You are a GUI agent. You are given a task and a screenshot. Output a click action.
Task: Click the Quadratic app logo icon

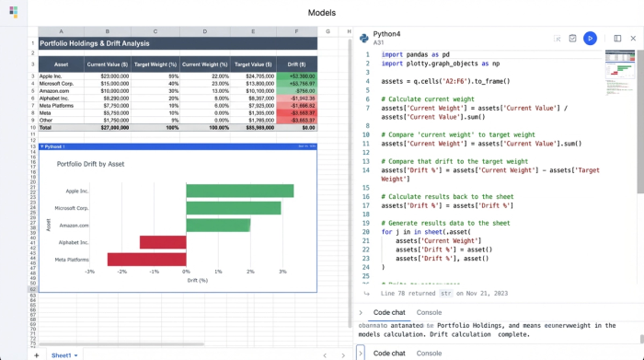coord(14,12)
